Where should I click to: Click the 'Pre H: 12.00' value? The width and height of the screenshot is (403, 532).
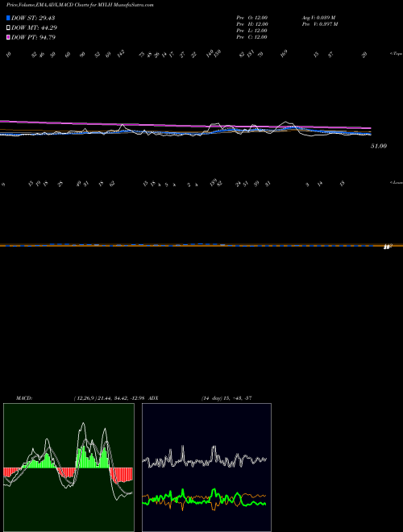252,24
